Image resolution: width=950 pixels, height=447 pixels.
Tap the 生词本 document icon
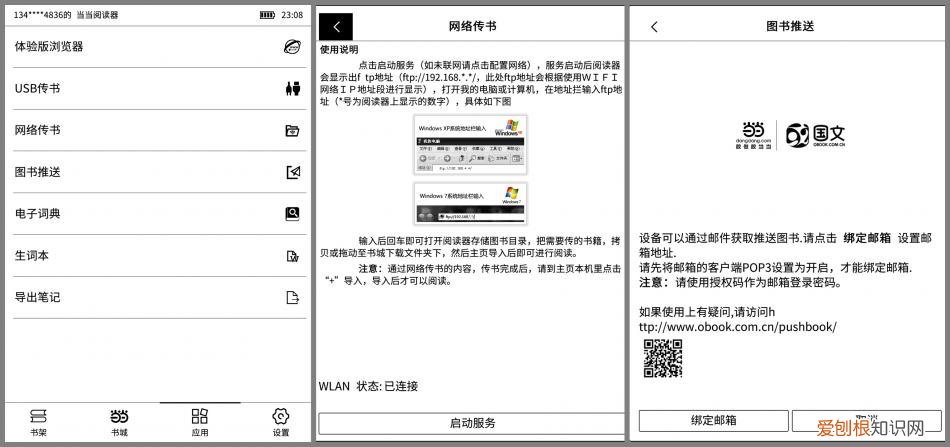tap(293, 256)
